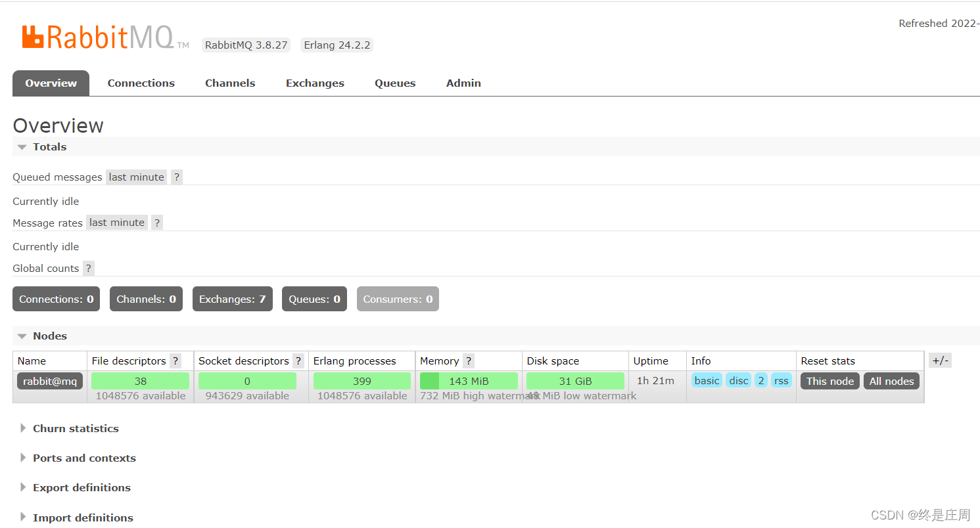Viewport: 980px width, 528px height.
Task: Click the Erlang processes column header
Action: pos(354,361)
